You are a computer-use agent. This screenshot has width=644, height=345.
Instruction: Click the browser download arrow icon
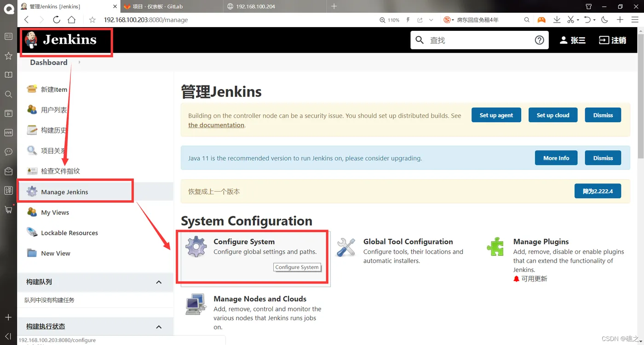tap(557, 20)
